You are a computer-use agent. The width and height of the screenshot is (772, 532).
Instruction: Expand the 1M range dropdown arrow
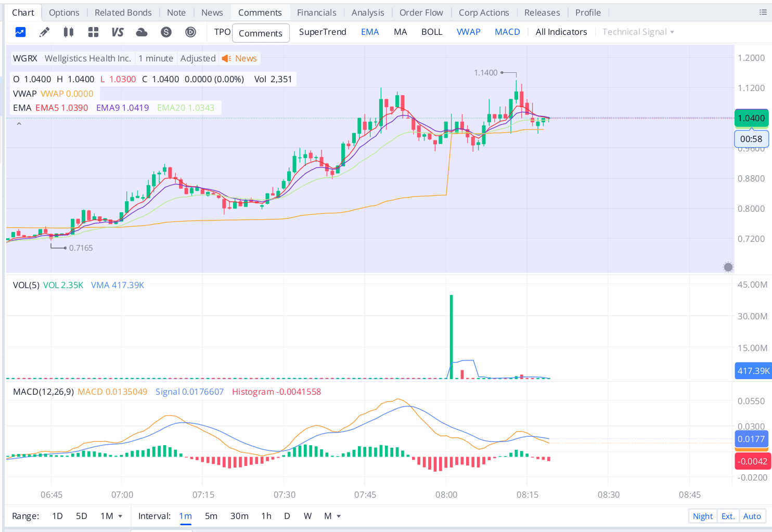coord(120,516)
